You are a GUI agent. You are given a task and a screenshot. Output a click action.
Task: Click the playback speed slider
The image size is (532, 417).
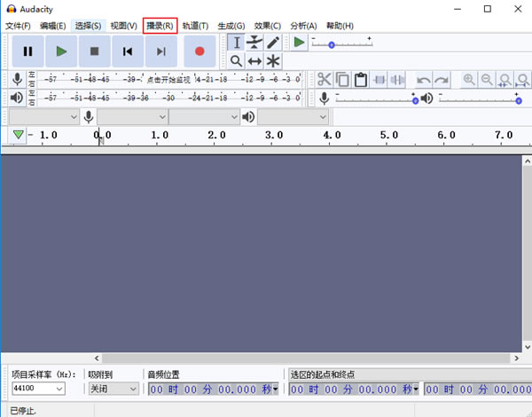[332, 43]
